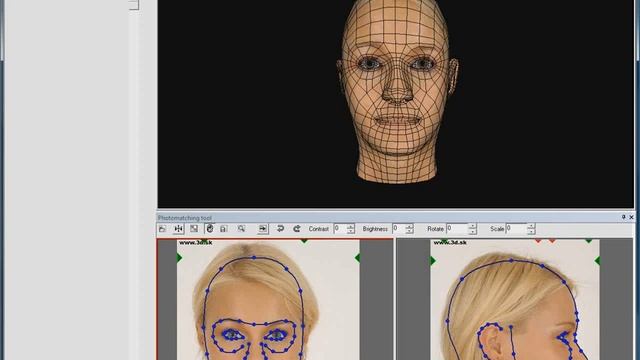The image size is (640, 360).
Task: Click the load image icon in Photomatching toolbar
Action: click(x=162, y=229)
